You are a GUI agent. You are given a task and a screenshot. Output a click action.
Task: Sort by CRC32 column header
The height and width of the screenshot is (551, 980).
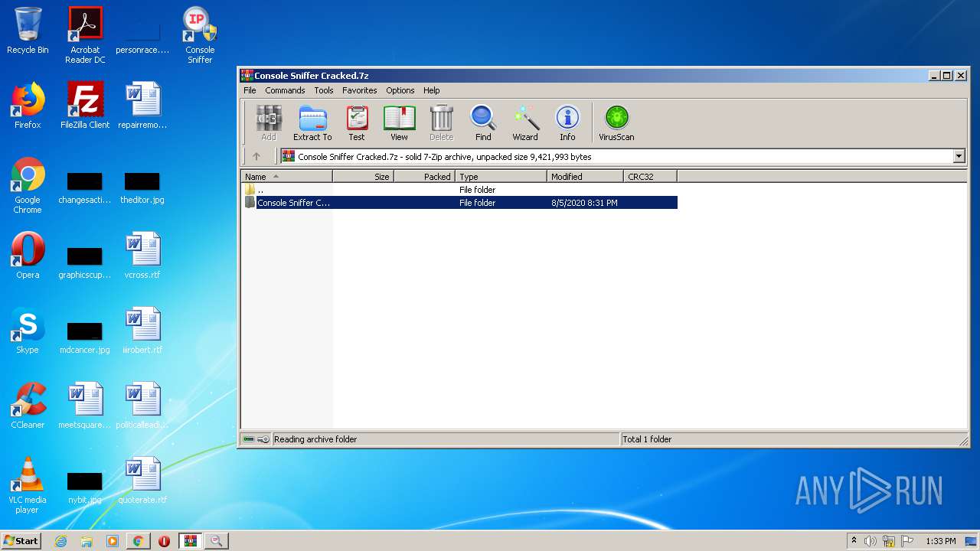(651, 176)
